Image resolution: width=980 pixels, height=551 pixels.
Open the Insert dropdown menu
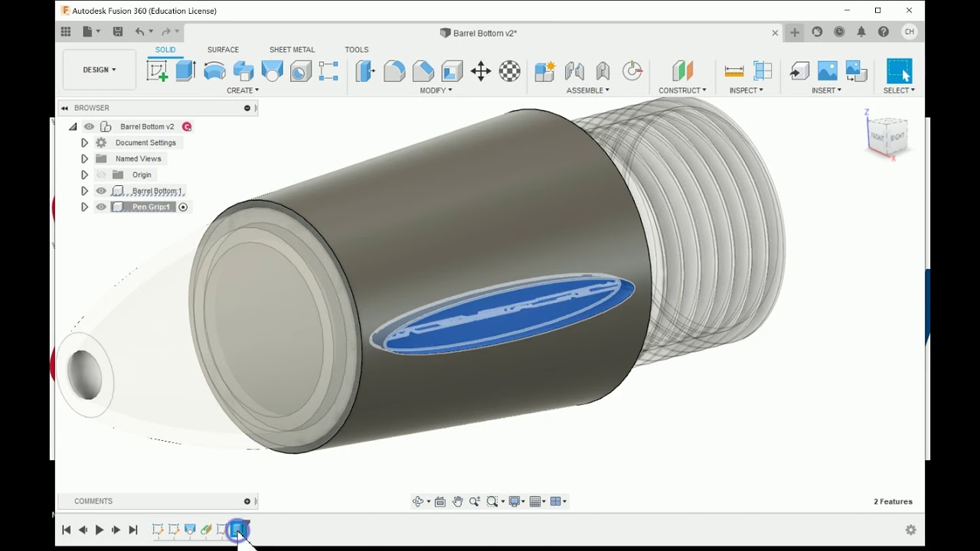pos(826,90)
